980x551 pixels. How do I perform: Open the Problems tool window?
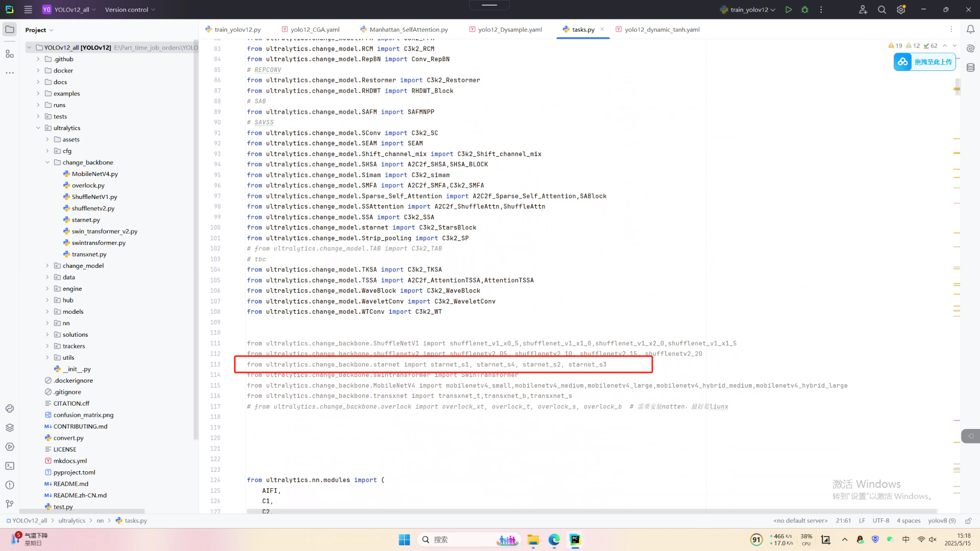click(x=10, y=485)
